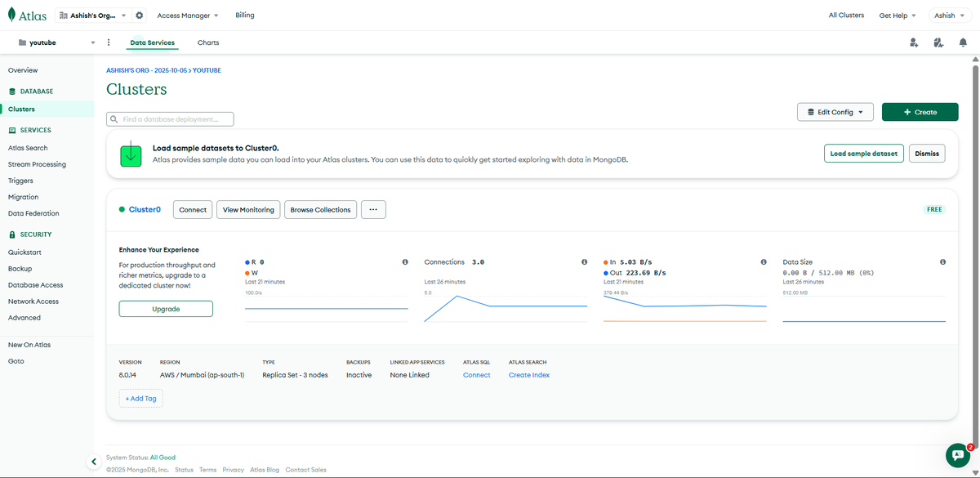Open organization settings gear icon
Screen dimensions: 980x478
point(140,16)
